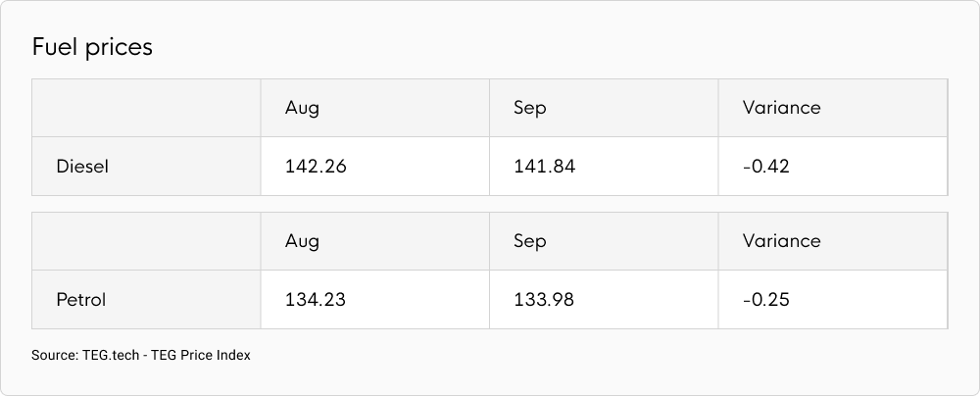Click the Variance header above the Diesel row
980x396 pixels.
(x=781, y=108)
